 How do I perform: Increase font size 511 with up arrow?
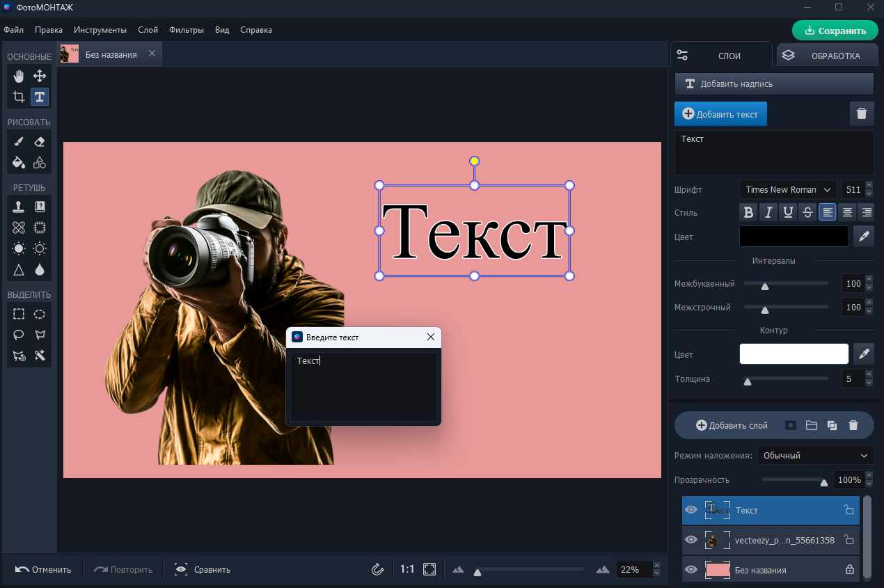869,186
